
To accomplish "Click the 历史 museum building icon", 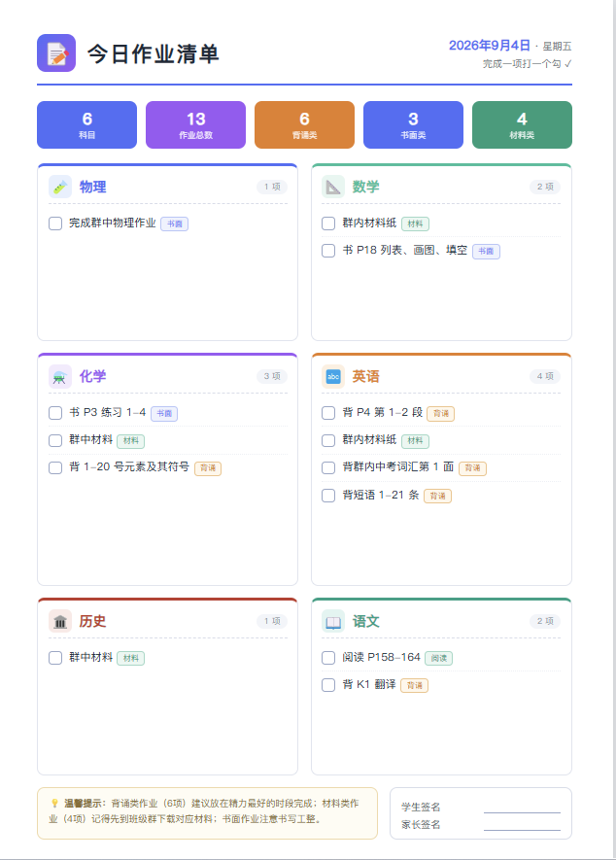I will click(60, 621).
